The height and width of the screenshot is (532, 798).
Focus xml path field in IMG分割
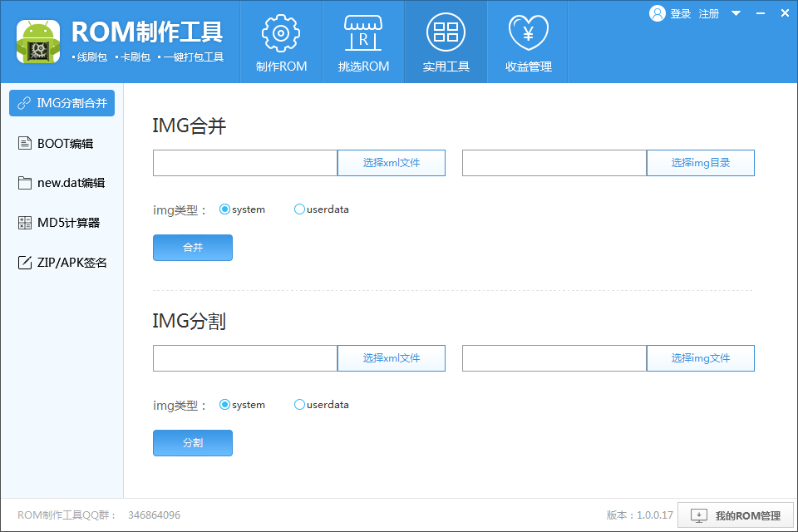coord(245,358)
